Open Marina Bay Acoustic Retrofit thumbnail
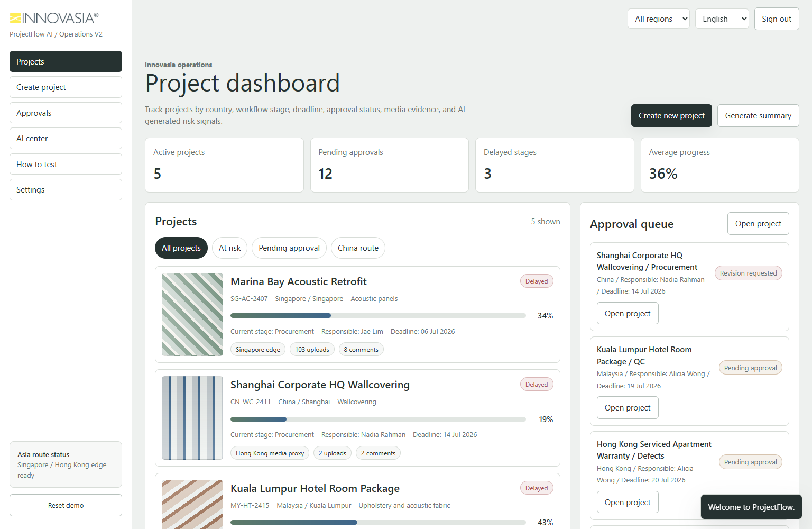Screen dimensions: 812x529 [192, 314]
